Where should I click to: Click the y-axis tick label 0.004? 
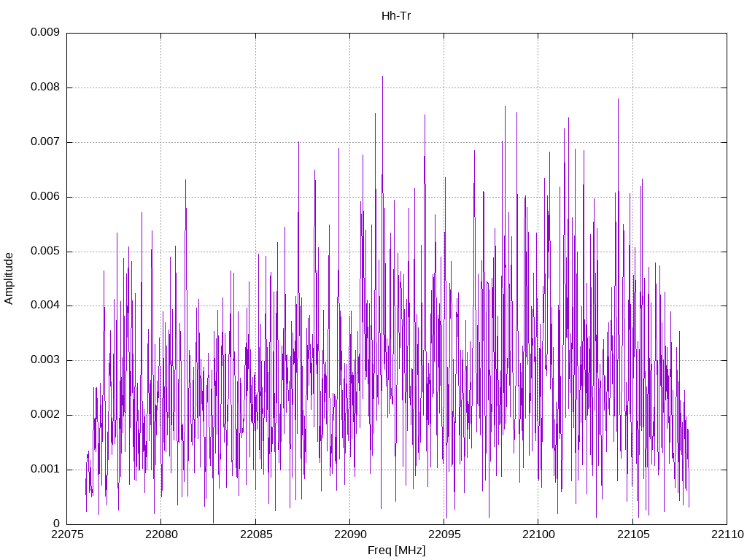tap(45, 306)
